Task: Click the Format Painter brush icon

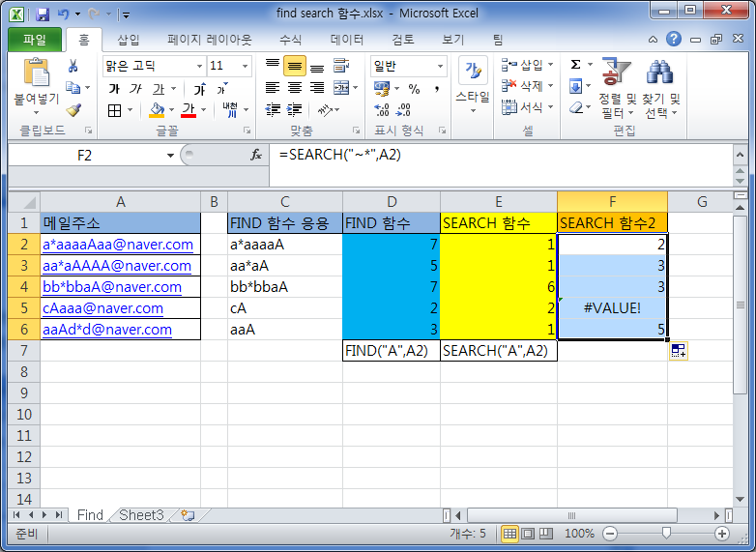Action: click(73, 110)
